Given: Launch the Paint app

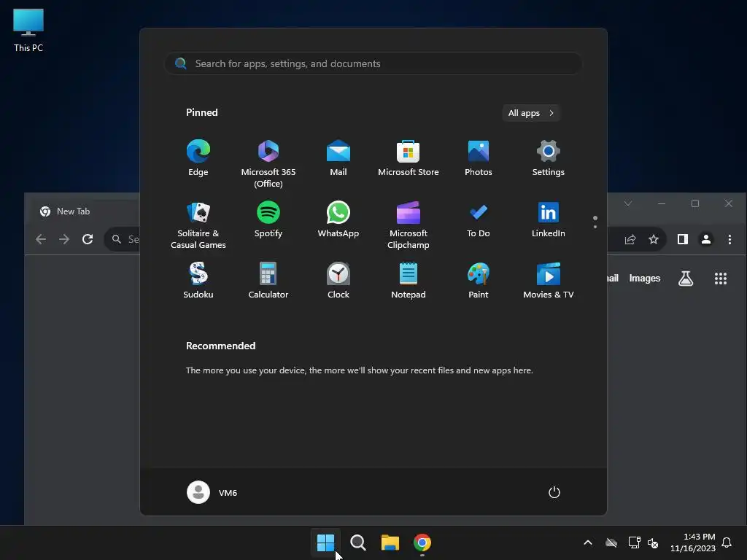Looking at the screenshot, I should [x=479, y=281].
